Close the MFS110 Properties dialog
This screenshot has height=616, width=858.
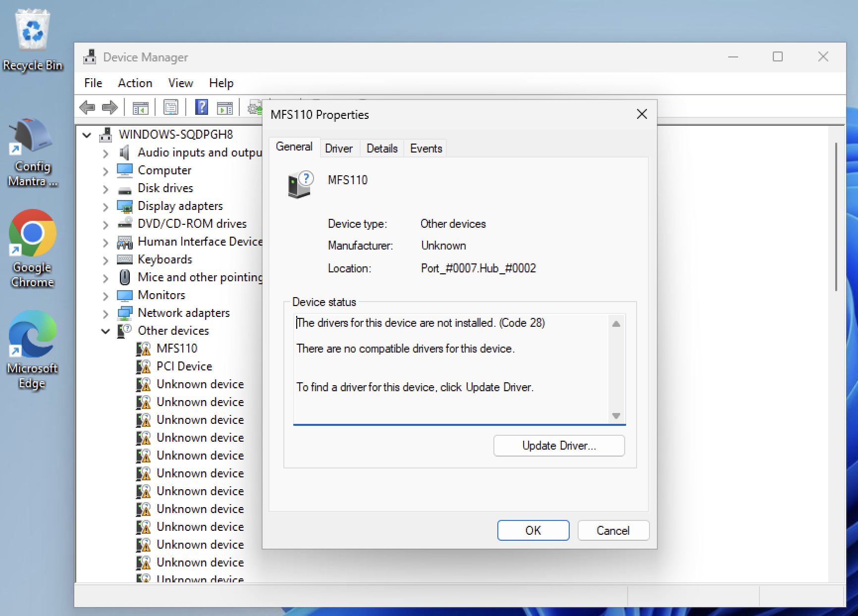tap(642, 114)
